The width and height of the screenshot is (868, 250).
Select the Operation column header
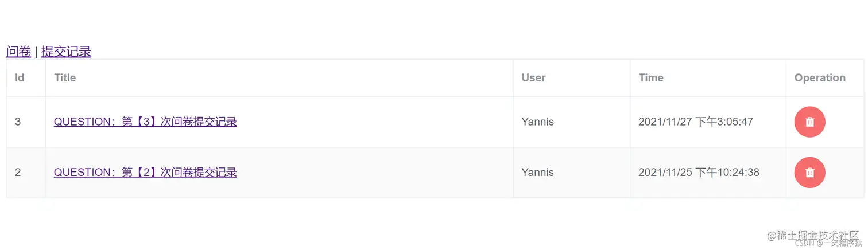(820, 78)
